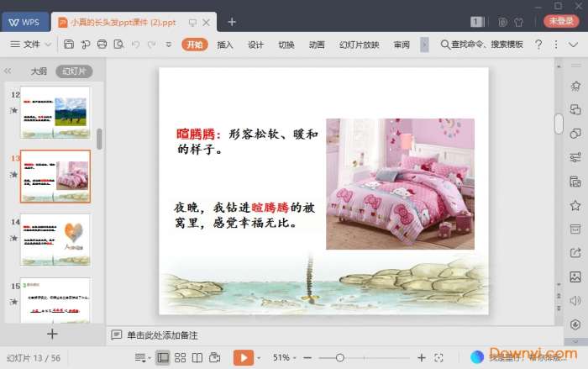588x369 pixels.
Task: Click the 夜晚 sentence text box
Action: click(x=244, y=215)
